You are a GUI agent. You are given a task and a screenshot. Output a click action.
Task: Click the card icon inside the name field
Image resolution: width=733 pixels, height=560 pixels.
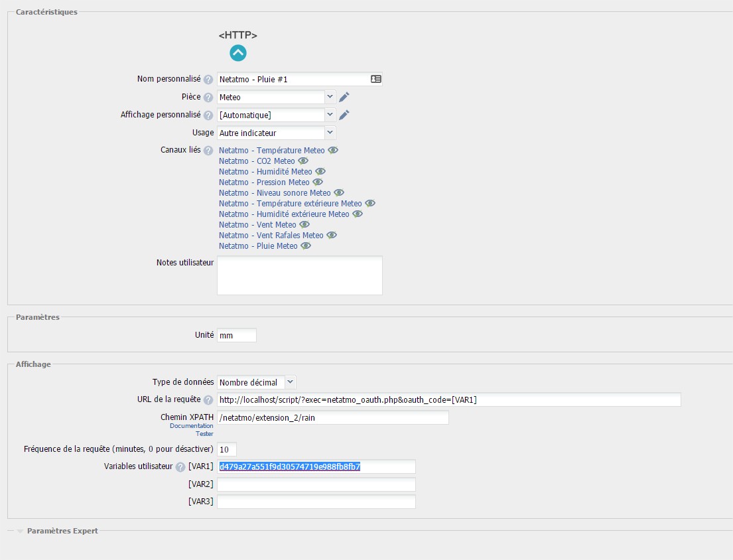coord(375,79)
